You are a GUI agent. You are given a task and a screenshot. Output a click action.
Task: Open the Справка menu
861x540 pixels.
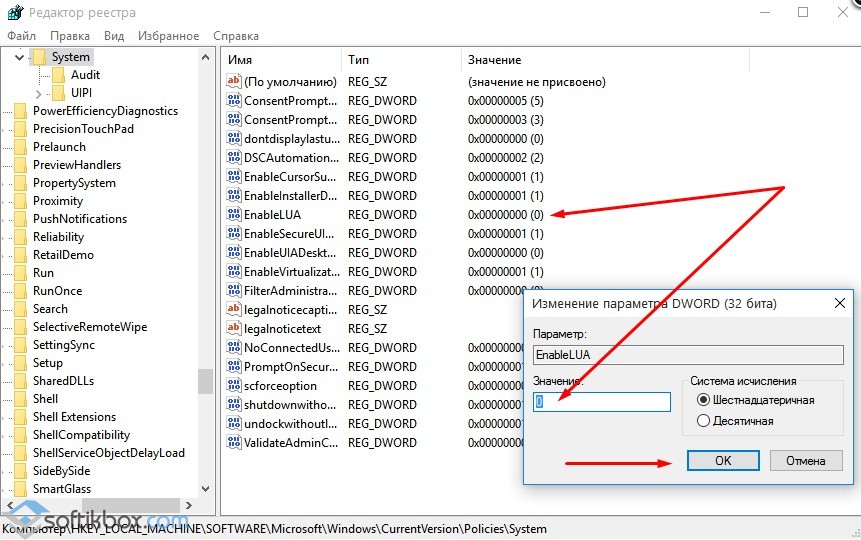click(236, 36)
